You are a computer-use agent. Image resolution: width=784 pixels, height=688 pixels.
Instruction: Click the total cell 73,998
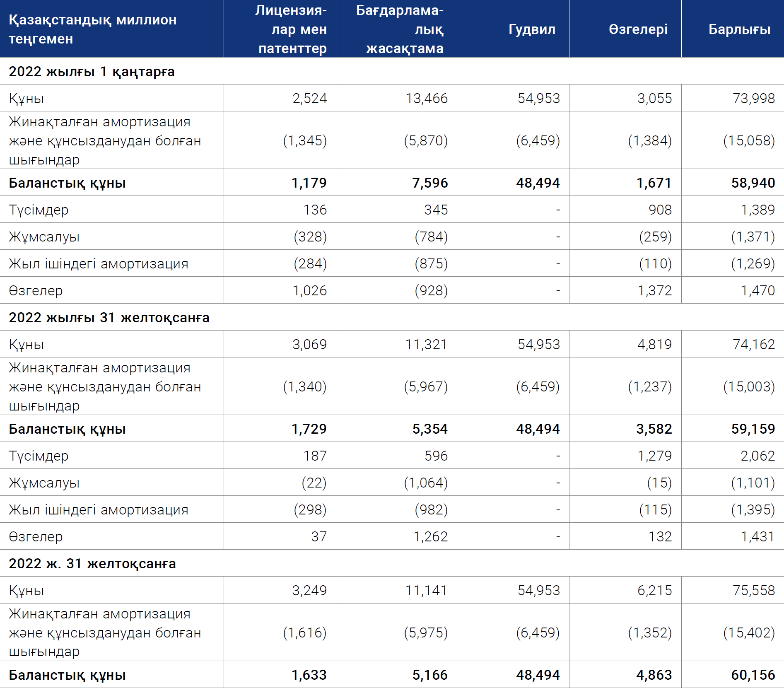tap(753, 98)
